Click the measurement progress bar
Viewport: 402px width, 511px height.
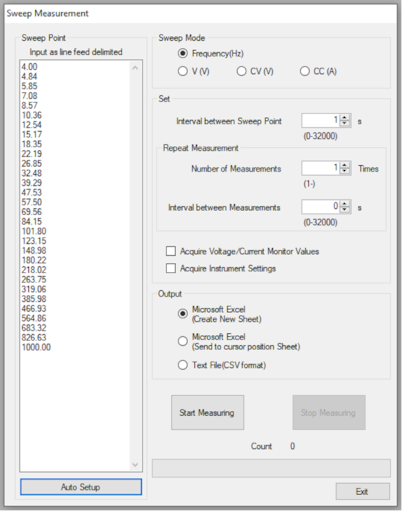tap(271, 468)
